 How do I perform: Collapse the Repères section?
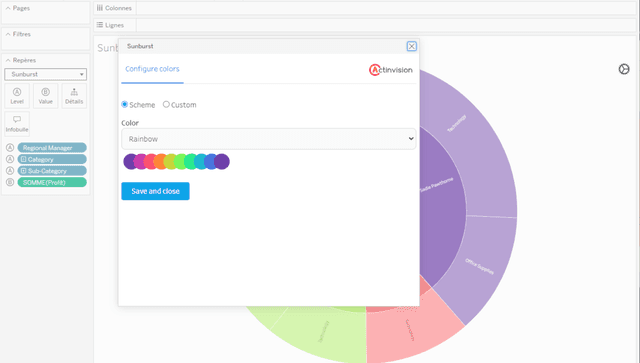[8, 60]
